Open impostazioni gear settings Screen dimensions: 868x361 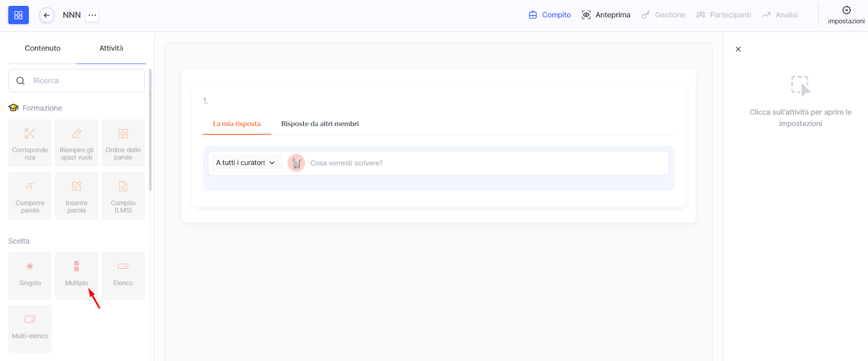click(846, 15)
